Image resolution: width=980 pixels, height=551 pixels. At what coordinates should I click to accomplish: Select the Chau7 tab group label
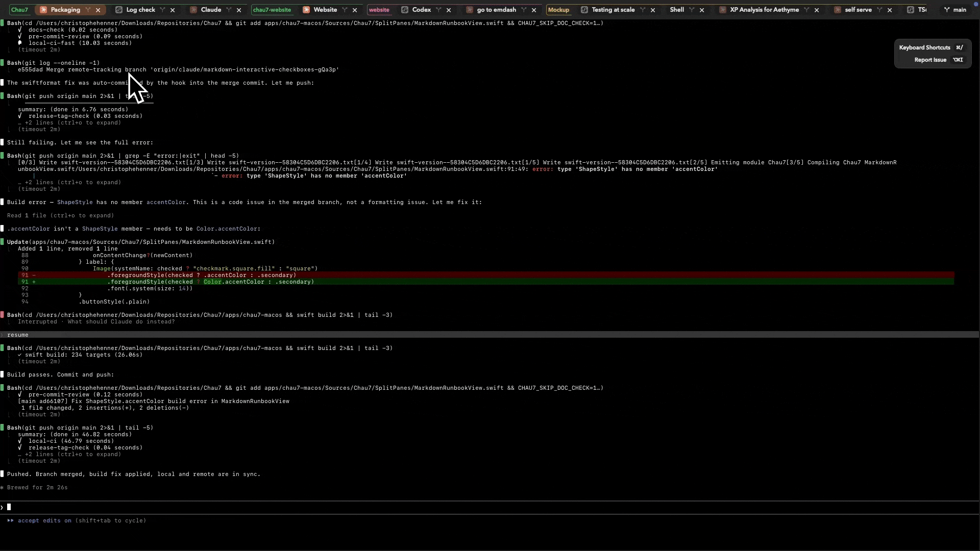coord(19,10)
